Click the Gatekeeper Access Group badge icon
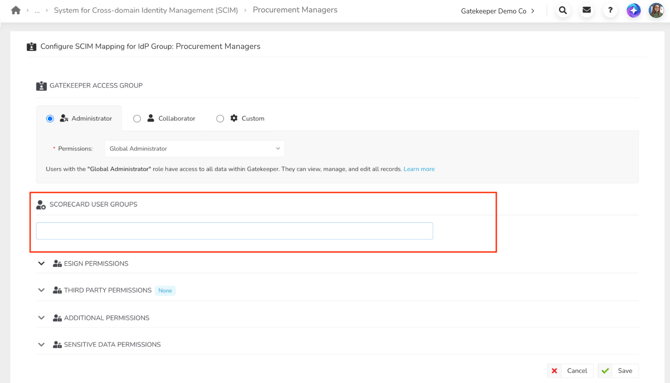 click(41, 86)
